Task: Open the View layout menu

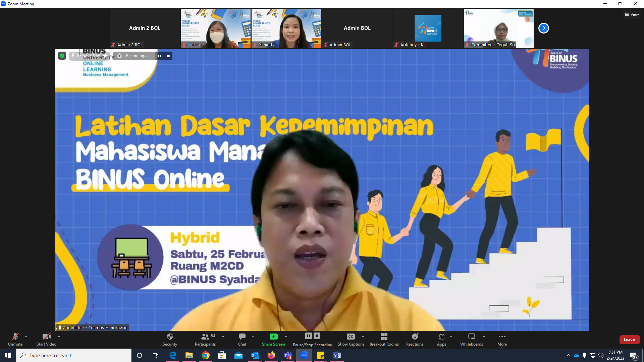Action: pos(632,14)
